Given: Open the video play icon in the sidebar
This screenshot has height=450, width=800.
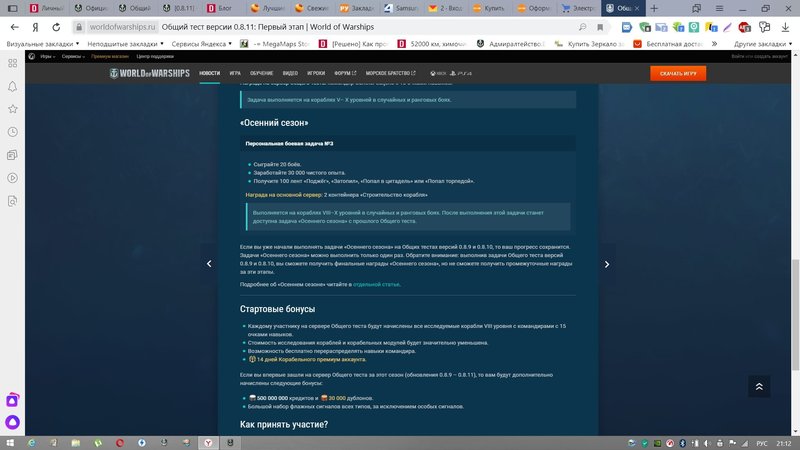Looking at the screenshot, I should coord(13,178).
